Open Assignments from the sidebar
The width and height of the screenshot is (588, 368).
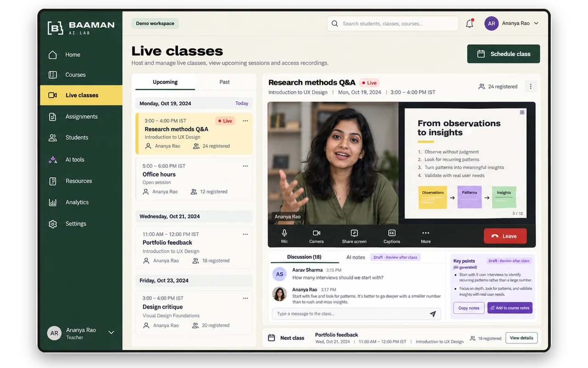81,116
